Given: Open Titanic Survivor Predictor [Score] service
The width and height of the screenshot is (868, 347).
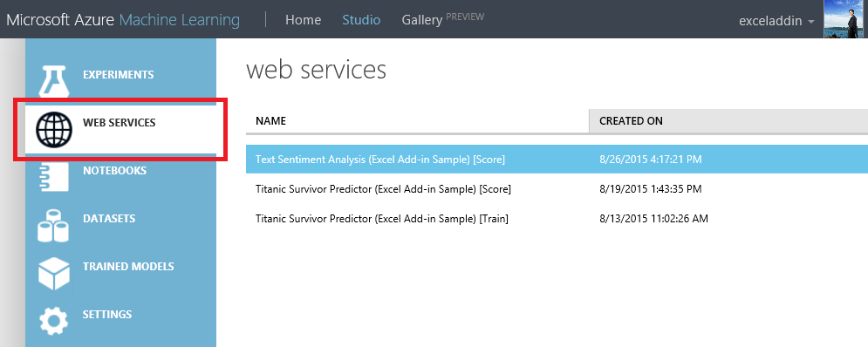Looking at the screenshot, I should click(383, 189).
